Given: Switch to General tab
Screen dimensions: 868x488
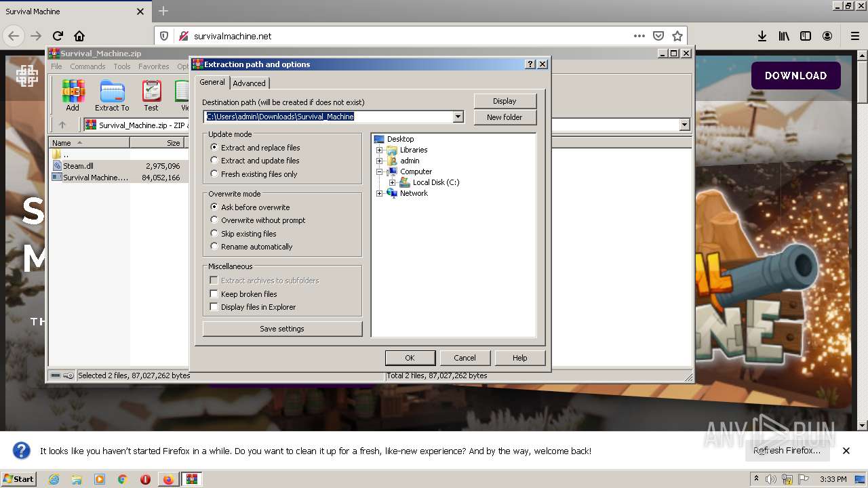Looking at the screenshot, I should coord(212,82).
